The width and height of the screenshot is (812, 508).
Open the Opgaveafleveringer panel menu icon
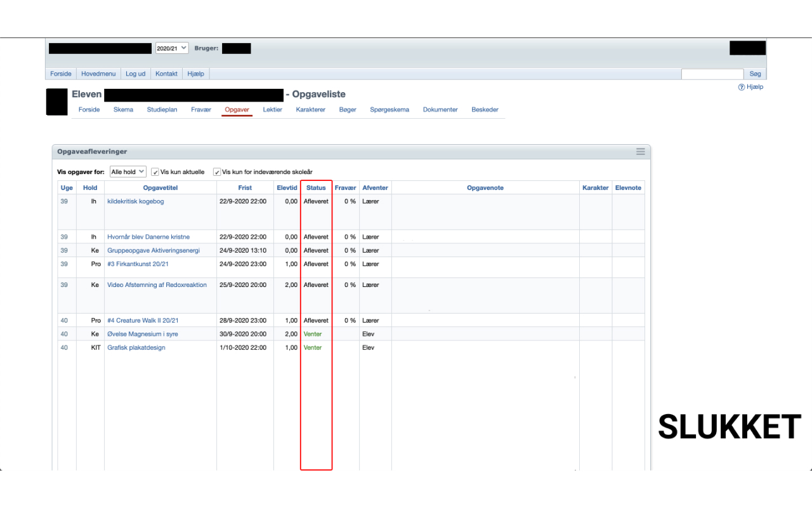tap(640, 152)
